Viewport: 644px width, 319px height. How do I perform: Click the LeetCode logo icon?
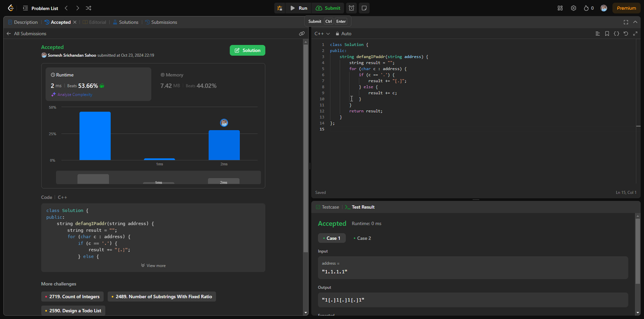click(x=11, y=8)
